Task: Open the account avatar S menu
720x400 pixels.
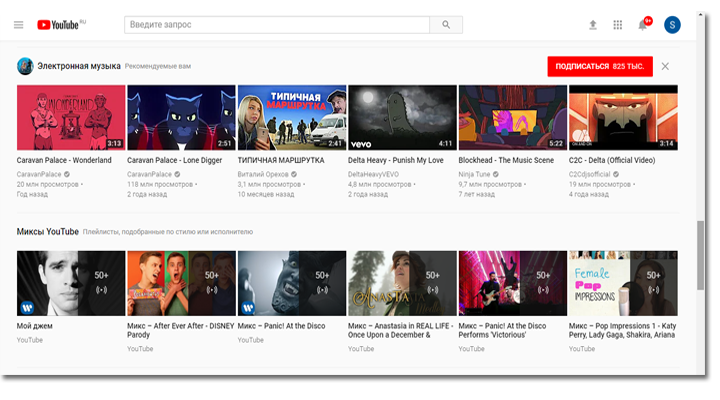Action: (672, 25)
